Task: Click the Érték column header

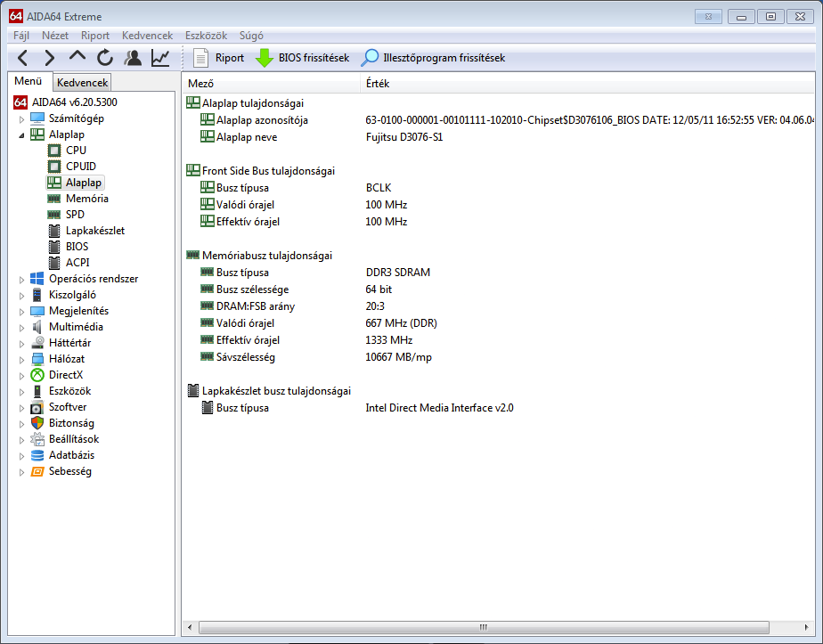Action: click(587, 84)
